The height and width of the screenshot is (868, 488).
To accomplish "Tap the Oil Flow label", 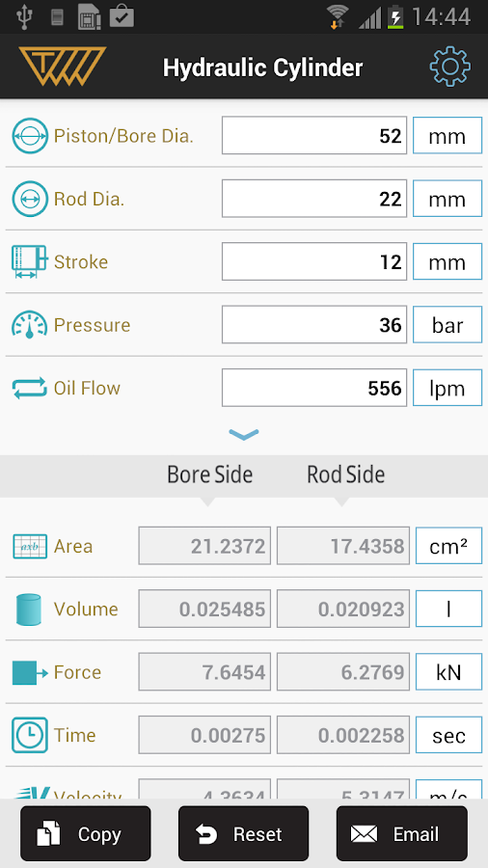I will coord(87,388).
